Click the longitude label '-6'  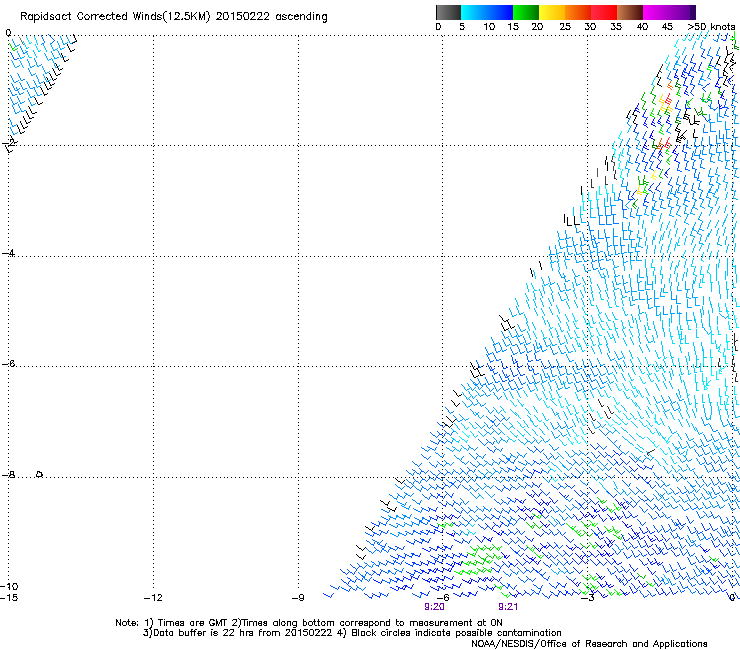click(443, 598)
